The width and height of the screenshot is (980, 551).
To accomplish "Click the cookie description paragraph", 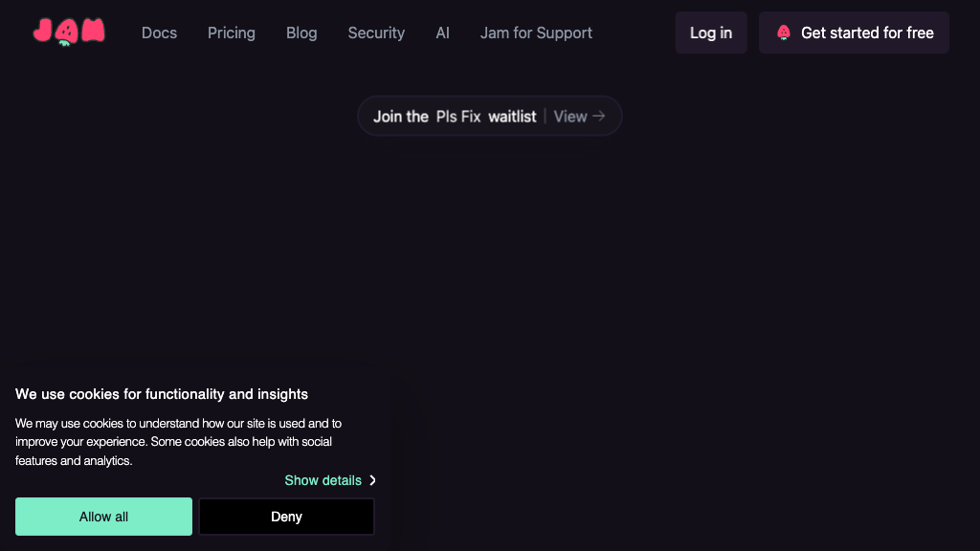I will (x=178, y=442).
